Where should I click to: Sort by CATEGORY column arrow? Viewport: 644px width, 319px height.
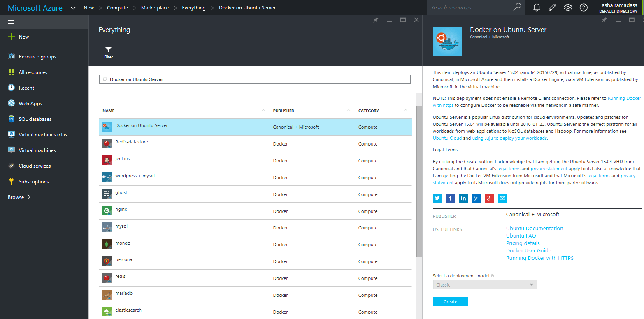406,110
